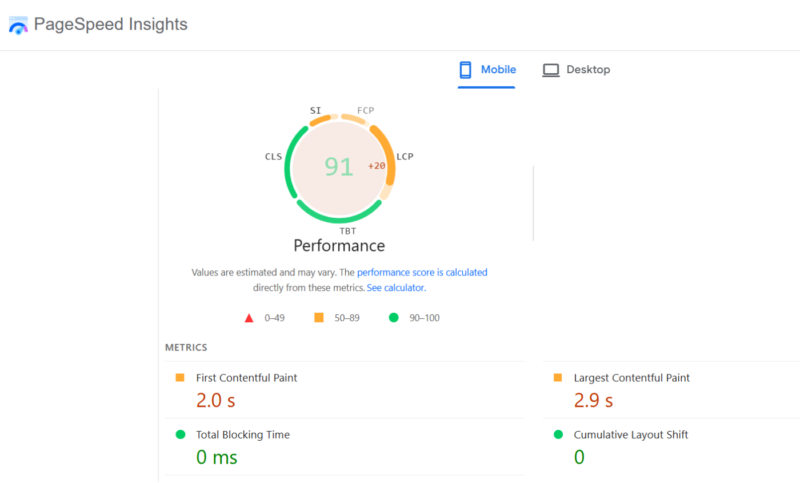The image size is (800, 483).
Task: Click the 90–100 legend label
Action: click(424, 318)
